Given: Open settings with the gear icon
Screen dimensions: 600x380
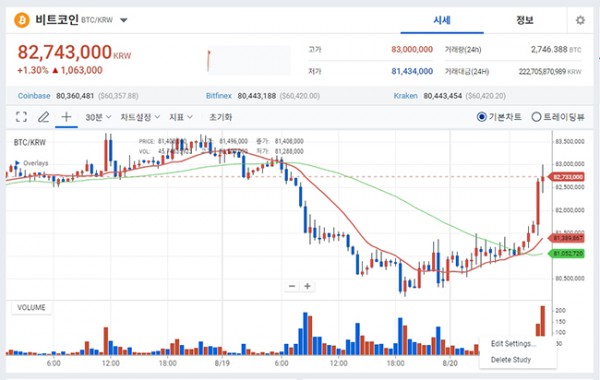Looking at the screenshot, I should click(580, 20).
